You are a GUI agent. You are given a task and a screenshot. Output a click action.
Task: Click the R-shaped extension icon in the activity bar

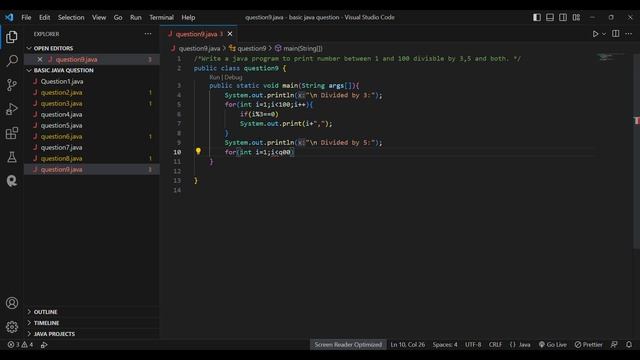(12, 181)
